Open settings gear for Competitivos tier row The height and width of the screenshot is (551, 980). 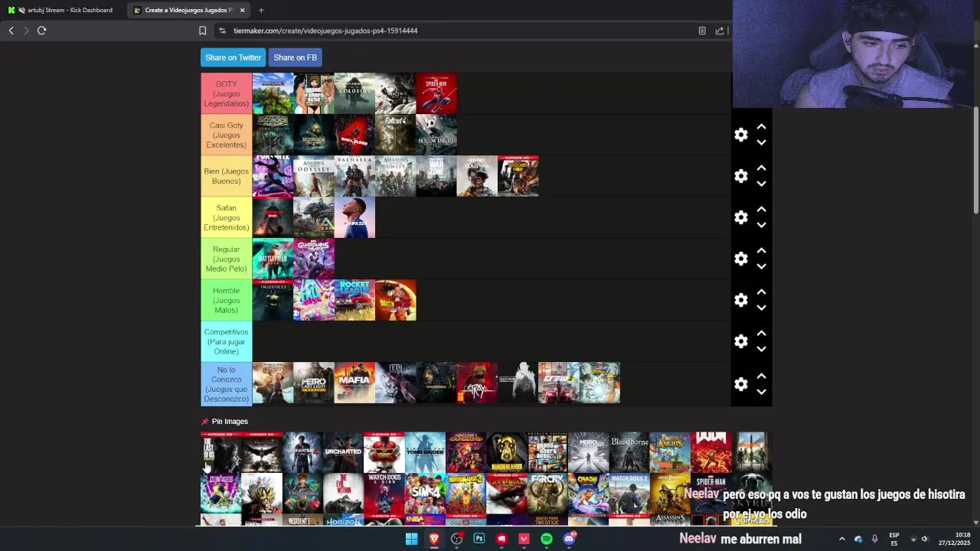(740, 341)
